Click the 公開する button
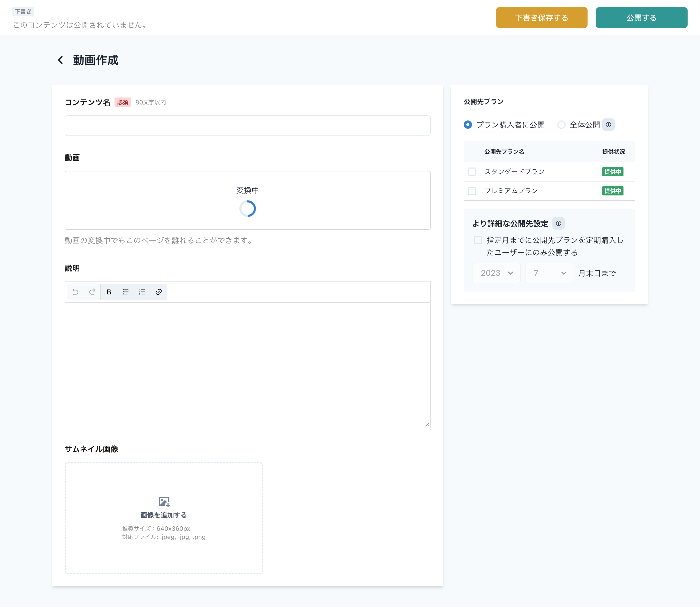Image resolution: width=700 pixels, height=607 pixels. click(x=641, y=18)
